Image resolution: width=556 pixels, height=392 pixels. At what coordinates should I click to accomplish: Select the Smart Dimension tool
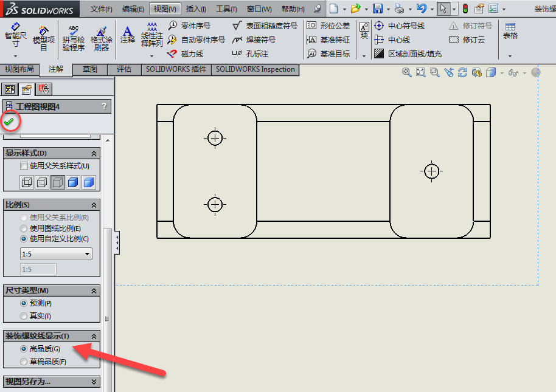[16, 35]
